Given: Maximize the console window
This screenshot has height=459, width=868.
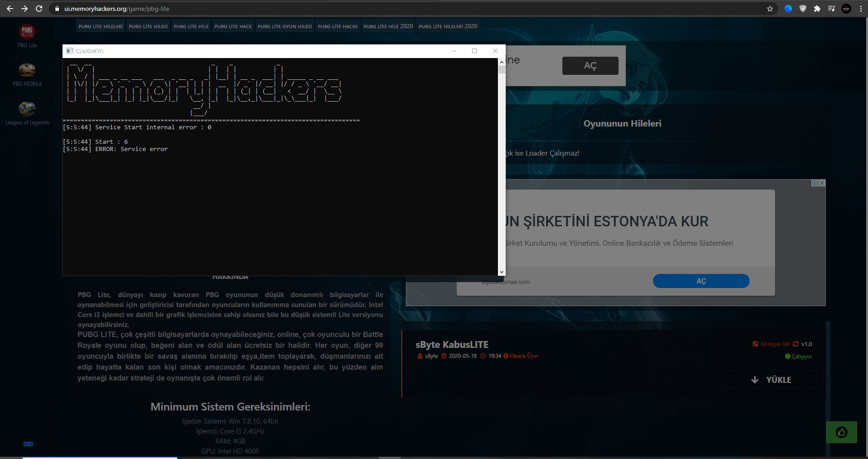Looking at the screenshot, I should pos(474,51).
